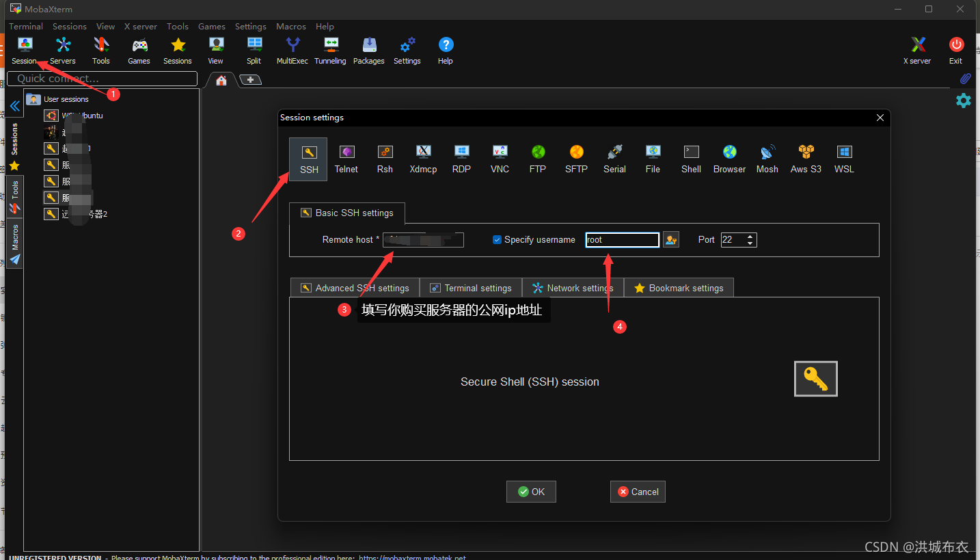Open the Macros menu
This screenshot has height=560, width=980.
point(291,27)
